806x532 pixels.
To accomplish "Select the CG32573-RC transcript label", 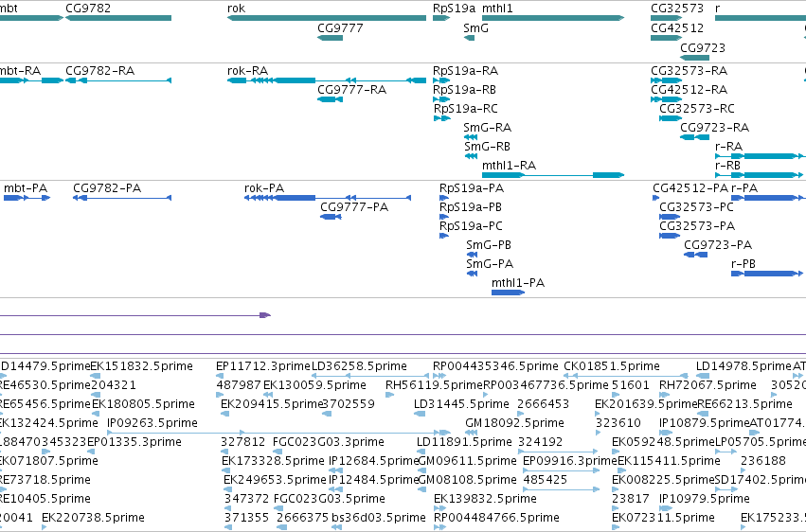I will point(696,108).
